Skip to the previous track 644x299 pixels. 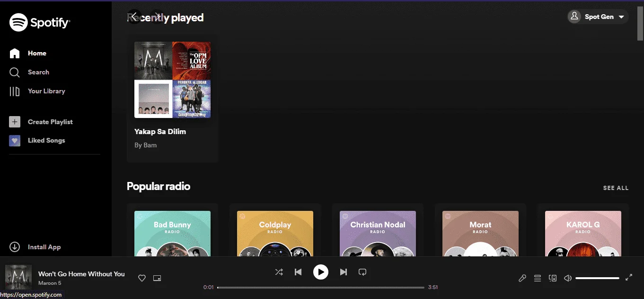(x=298, y=272)
